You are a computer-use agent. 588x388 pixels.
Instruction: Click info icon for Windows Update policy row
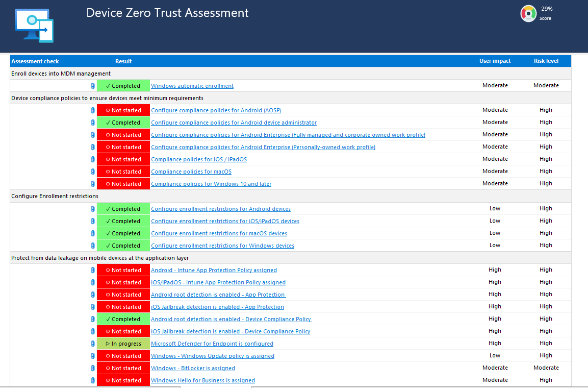pyautogui.click(x=93, y=356)
